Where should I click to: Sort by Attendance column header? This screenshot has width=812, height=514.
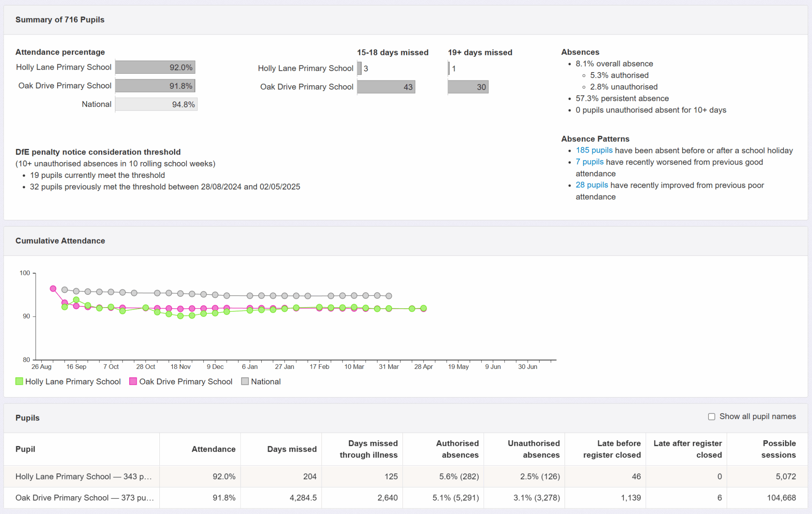[x=213, y=449]
